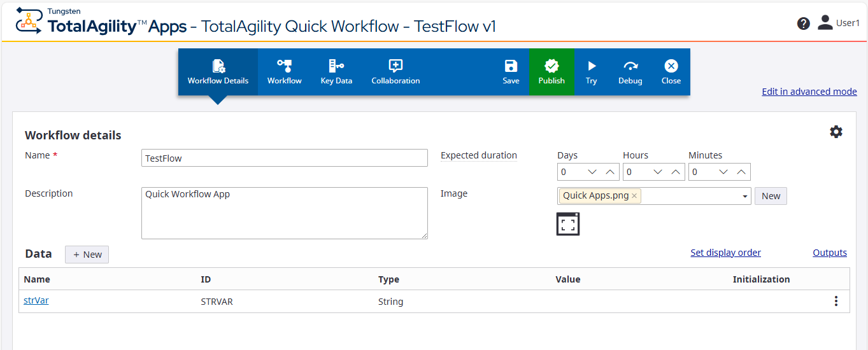Increase the Days value with up arrow
This screenshot has width=868, height=350.
tap(610, 172)
